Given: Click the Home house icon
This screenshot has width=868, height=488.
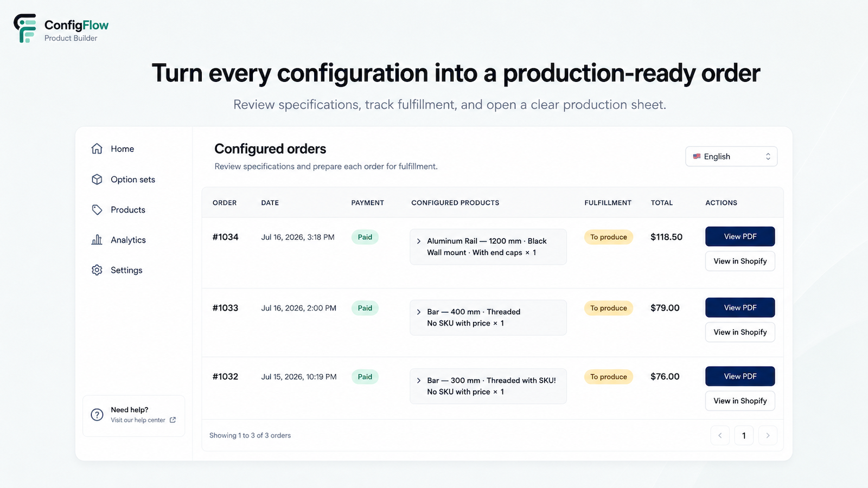Looking at the screenshot, I should pyautogui.click(x=97, y=149).
